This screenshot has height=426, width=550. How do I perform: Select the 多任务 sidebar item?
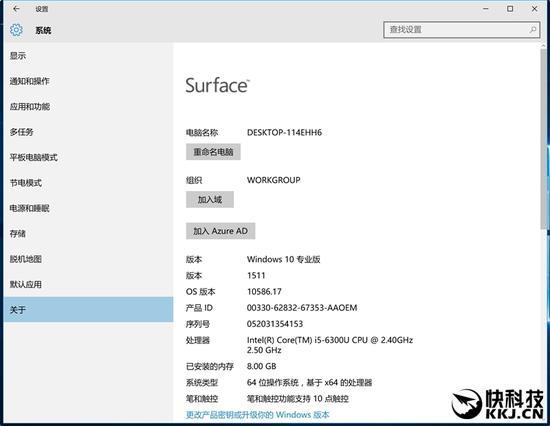[x=88, y=132]
